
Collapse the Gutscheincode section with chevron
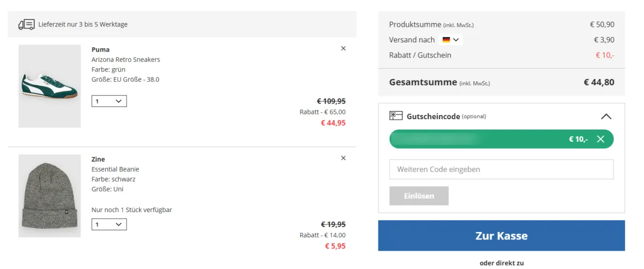tap(606, 116)
